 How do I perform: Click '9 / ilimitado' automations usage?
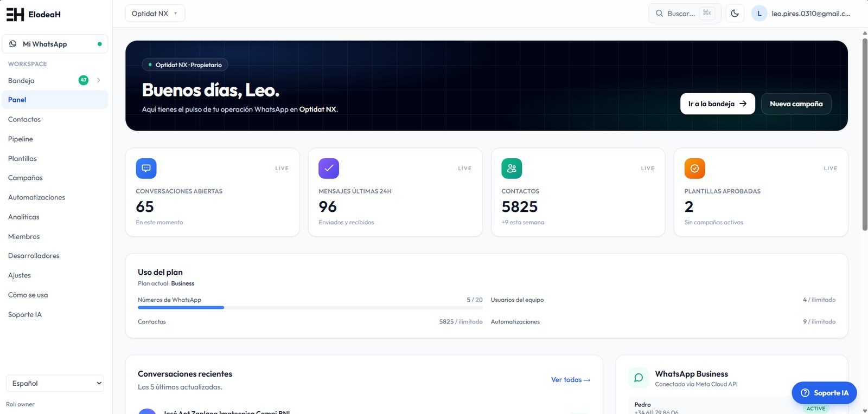[x=819, y=322]
